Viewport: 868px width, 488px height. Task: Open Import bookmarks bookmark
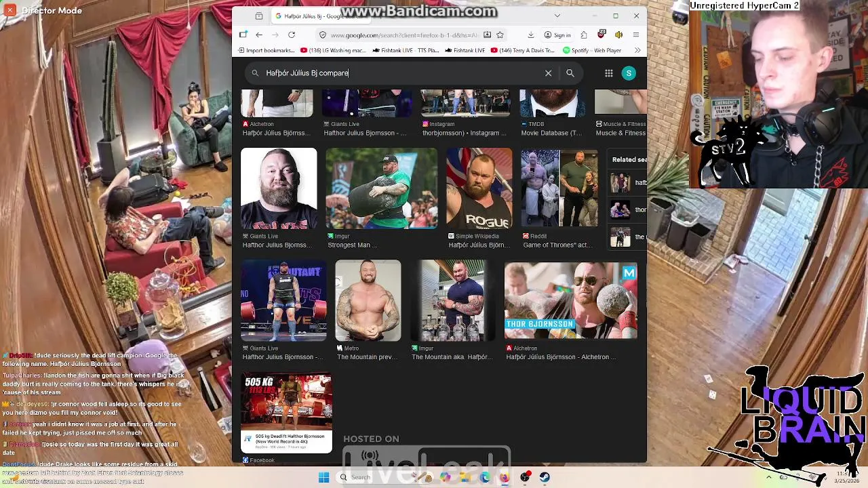pos(266,50)
